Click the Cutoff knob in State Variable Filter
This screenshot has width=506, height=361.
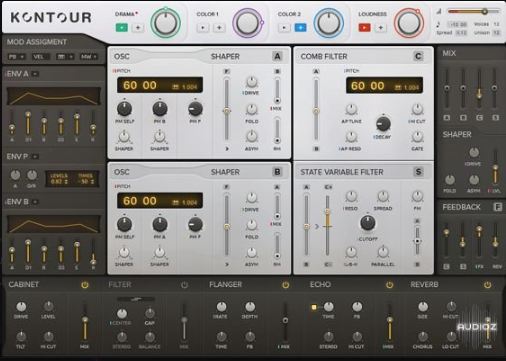coord(368,223)
